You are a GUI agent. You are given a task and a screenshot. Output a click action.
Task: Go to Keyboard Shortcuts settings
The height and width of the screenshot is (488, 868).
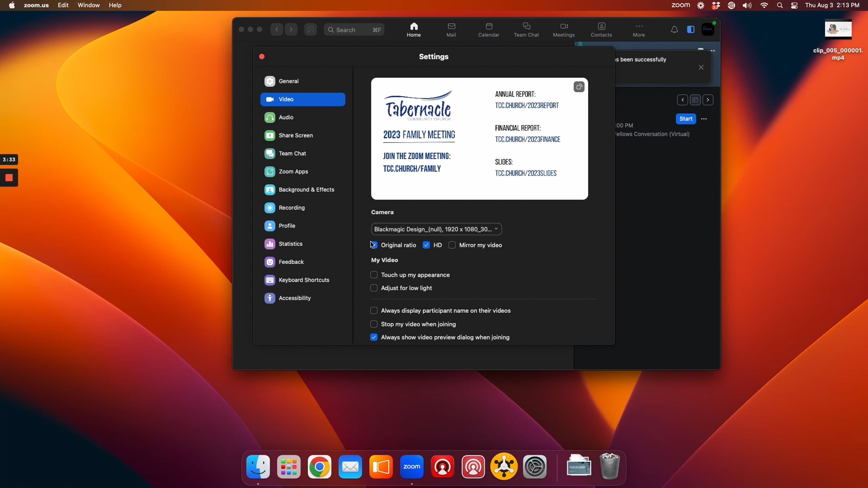point(304,280)
